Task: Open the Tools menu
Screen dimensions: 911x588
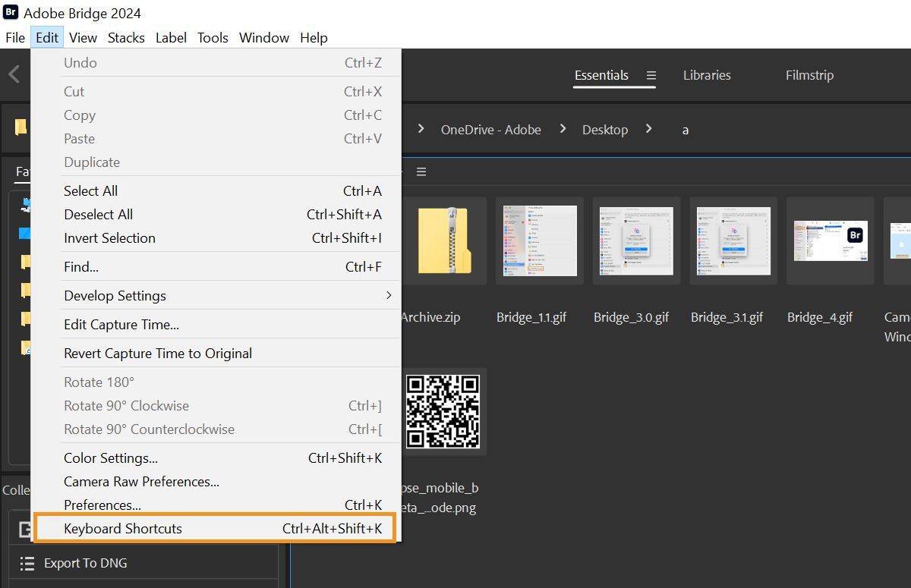Action: point(213,37)
